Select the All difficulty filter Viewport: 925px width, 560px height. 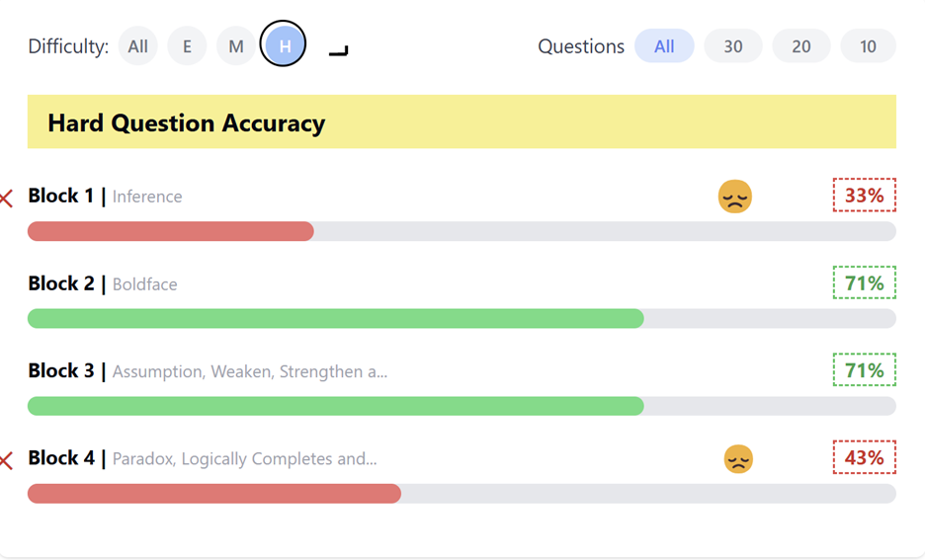coord(138,46)
